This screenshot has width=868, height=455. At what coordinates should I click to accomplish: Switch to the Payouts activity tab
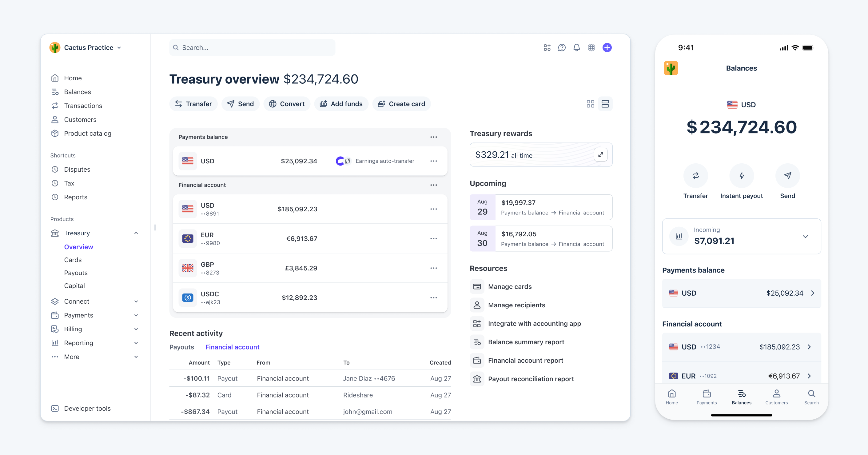point(181,347)
